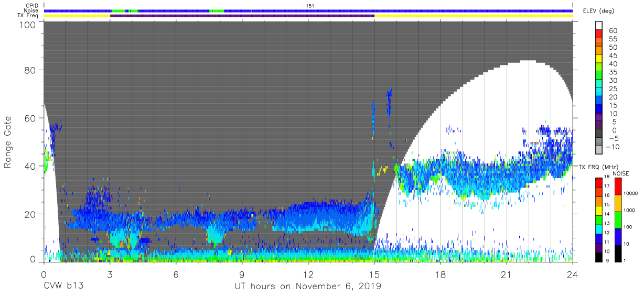Click the 55 label on ELEV color bar
Image resolution: width=644 pixels, height=297 pixels.
(613, 39)
